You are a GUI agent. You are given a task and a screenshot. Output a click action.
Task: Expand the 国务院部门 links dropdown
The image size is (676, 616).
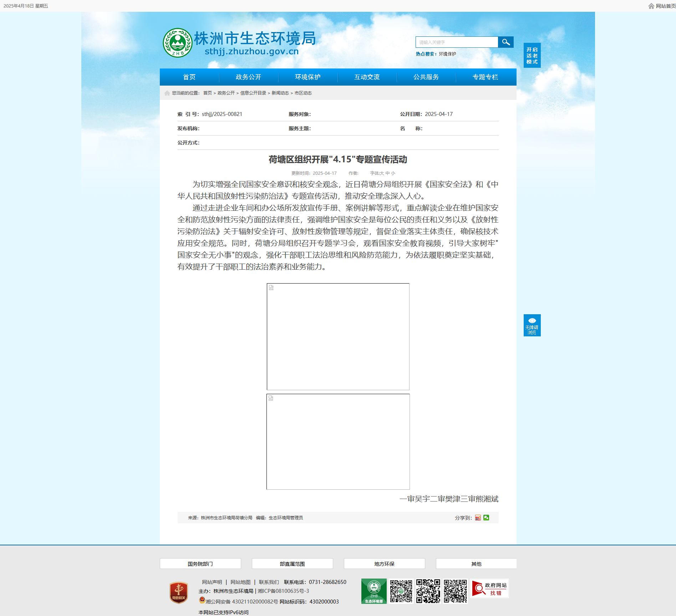[x=200, y=564]
